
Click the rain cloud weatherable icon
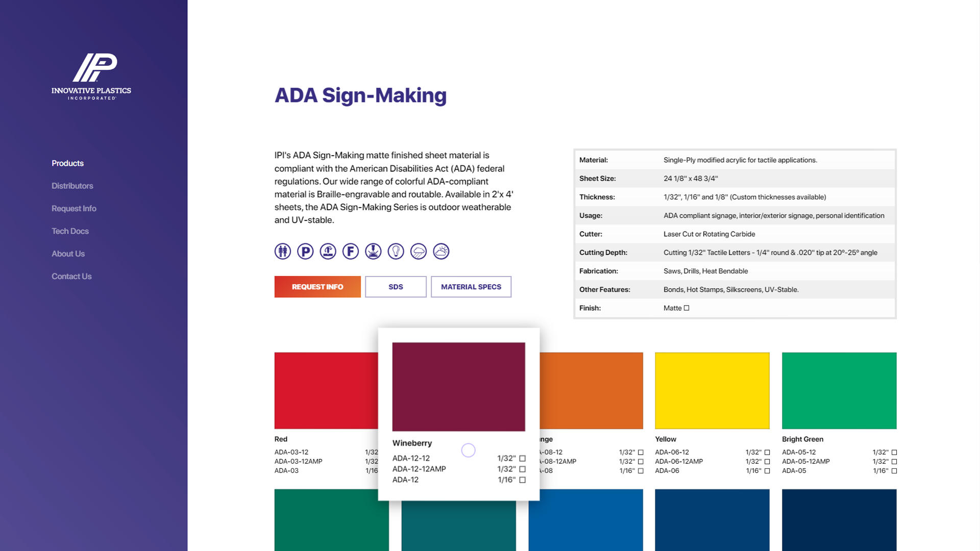tap(419, 252)
